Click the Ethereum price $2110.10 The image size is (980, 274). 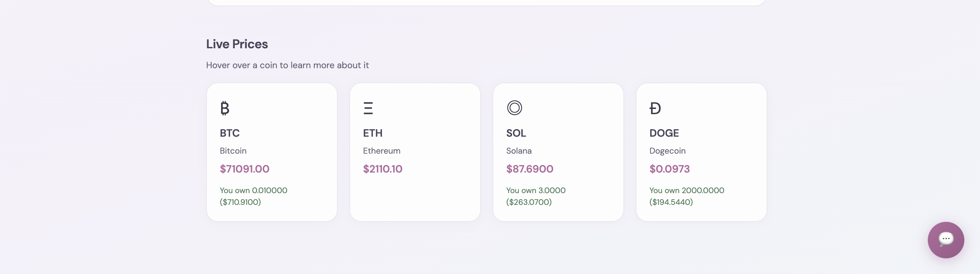pos(383,169)
